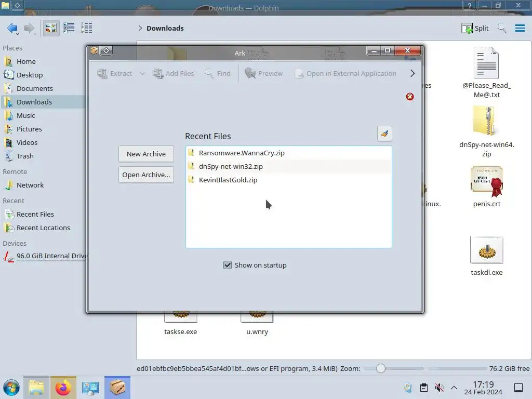Select dnSpy-net-win32.zip in Recent Files
Viewport: 532px width, 399px height.
288,167
